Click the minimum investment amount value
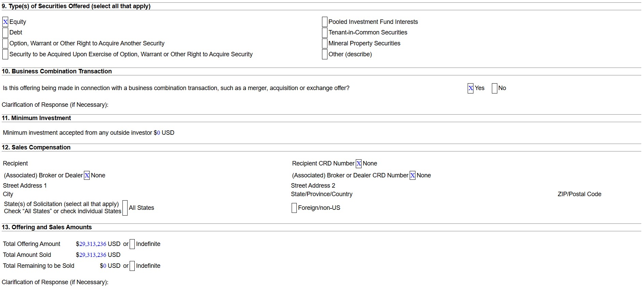Image resolution: width=644 pixels, height=291 pixels. click(158, 133)
